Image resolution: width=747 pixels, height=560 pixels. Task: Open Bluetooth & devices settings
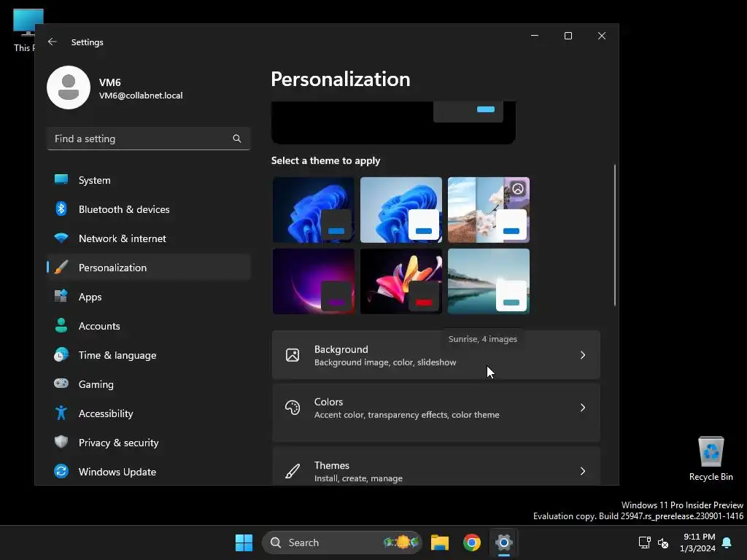149,209
